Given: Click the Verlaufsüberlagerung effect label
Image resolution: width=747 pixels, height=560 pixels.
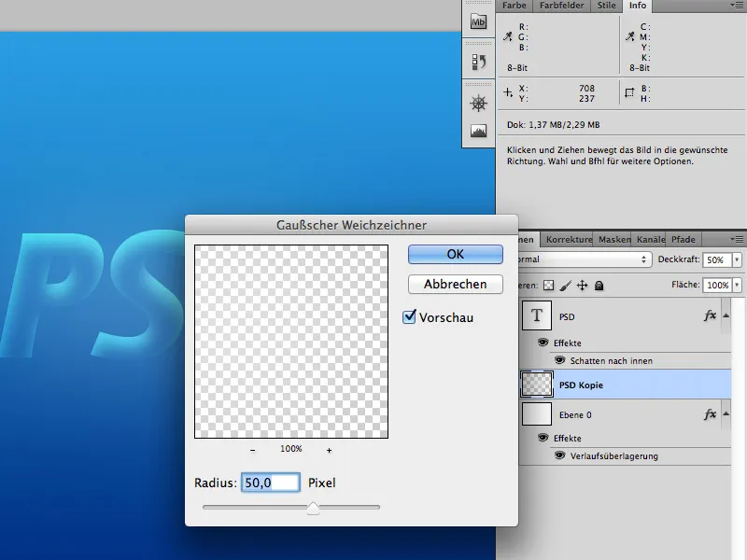Looking at the screenshot, I should click(614, 456).
